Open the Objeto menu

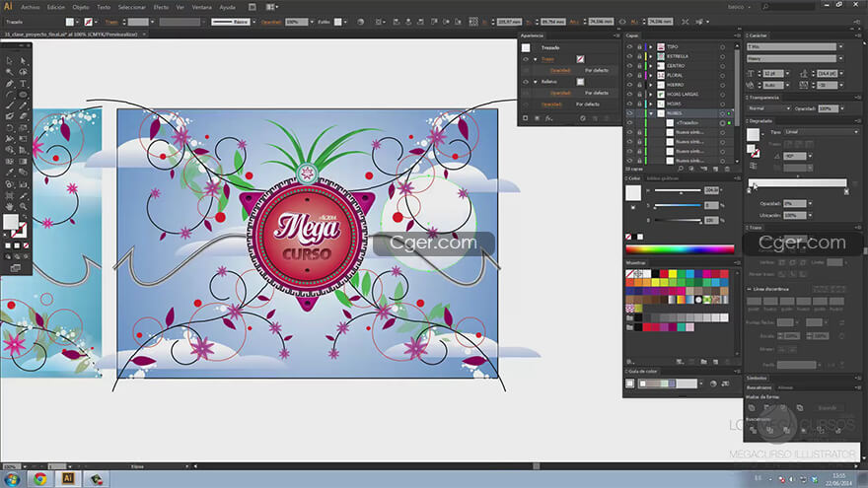pos(81,7)
